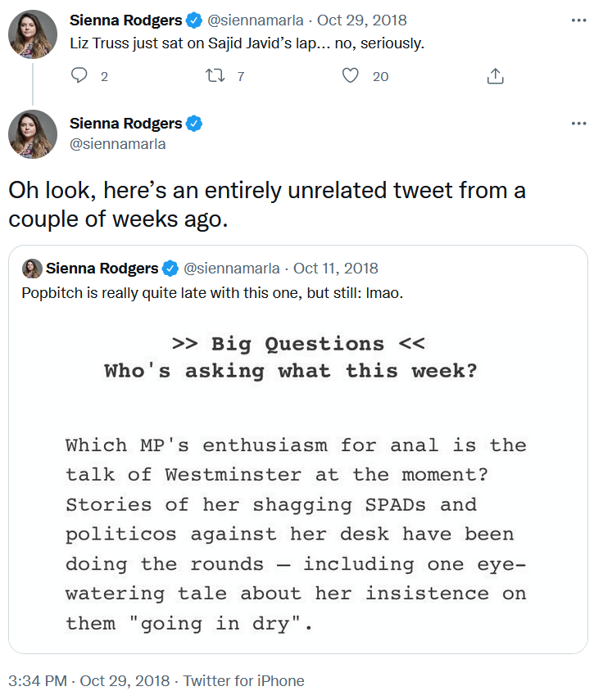Viewport: 594px width, 700px height.
Task: Like the Liz Truss tweet via the heart icon
Action: pos(350,75)
